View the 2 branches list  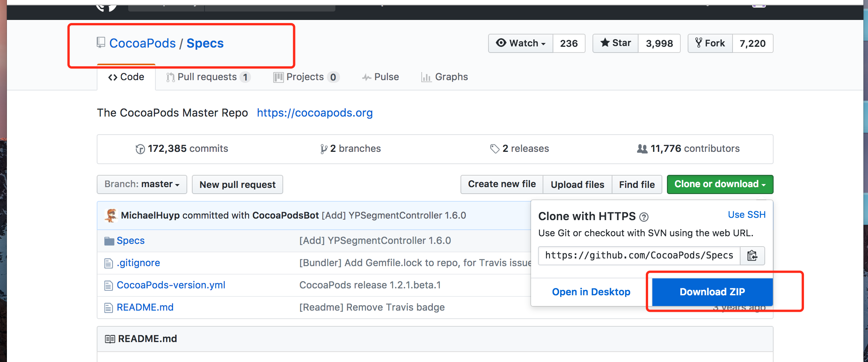(x=351, y=149)
